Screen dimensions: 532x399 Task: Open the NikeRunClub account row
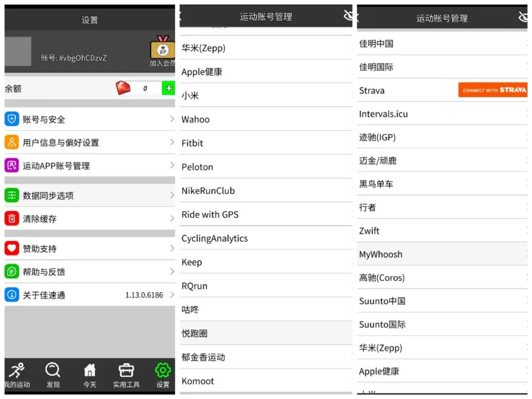[266, 190]
